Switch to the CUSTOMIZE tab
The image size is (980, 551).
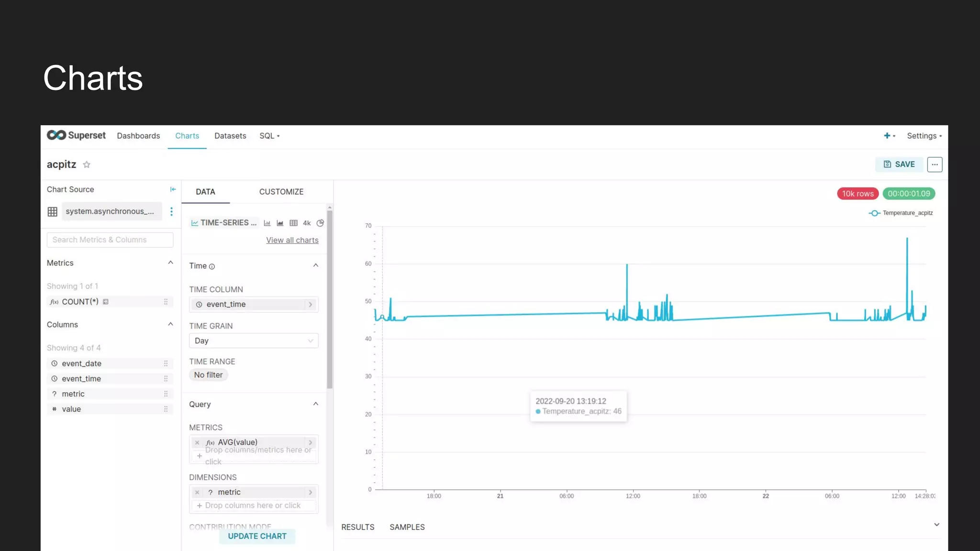[x=281, y=192]
